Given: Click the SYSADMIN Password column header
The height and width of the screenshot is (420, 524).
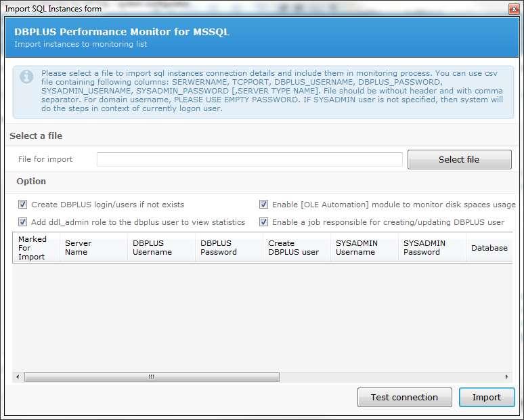Looking at the screenshot, I should [432, 248].
